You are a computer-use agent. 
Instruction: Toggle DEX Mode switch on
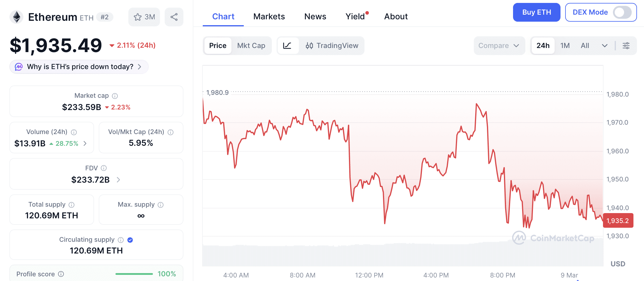click(x=622, y=12)
